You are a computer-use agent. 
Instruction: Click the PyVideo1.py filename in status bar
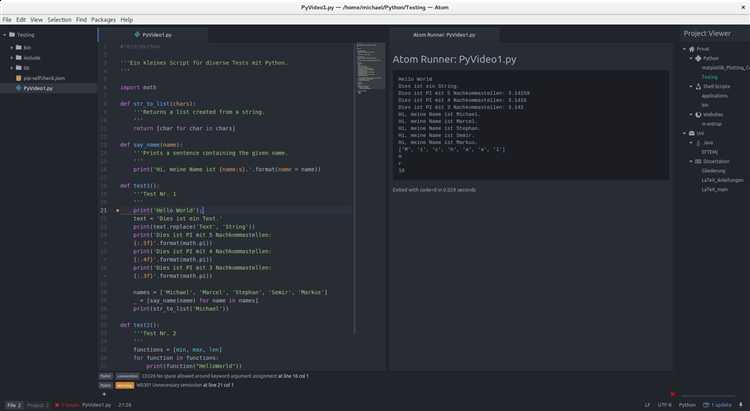pyautogui.click(x=96, y=405)
